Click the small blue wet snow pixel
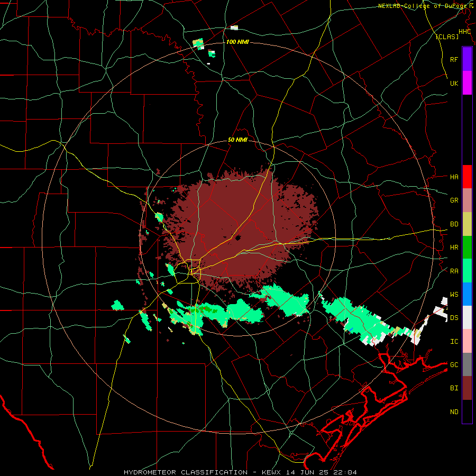Image resolution: width=476 pixels, height=476 pixels. click(351, 329)
